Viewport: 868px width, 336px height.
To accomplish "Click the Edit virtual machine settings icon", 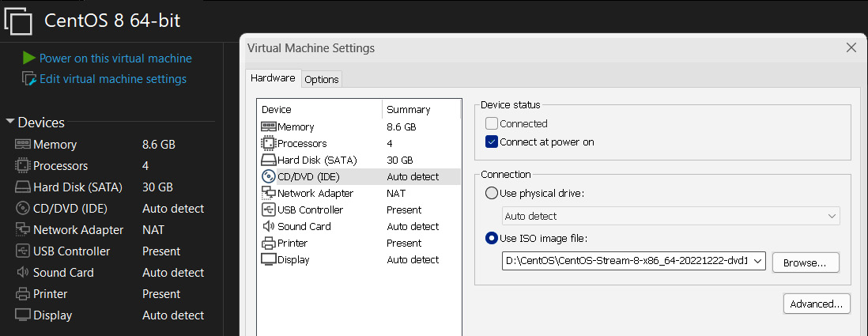I will pos(29,79).
